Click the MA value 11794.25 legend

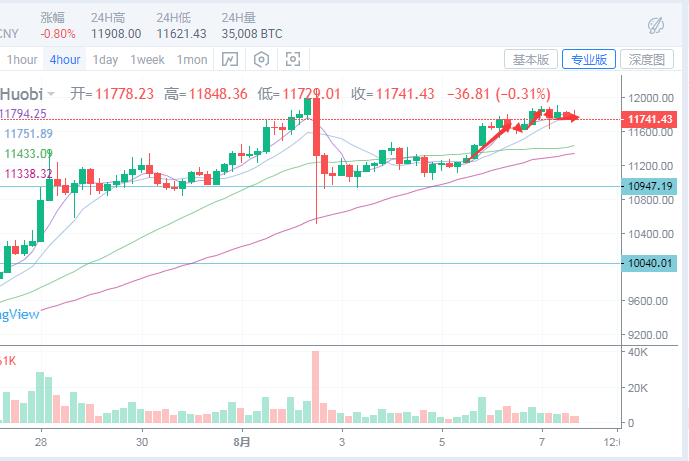[26, 113]
